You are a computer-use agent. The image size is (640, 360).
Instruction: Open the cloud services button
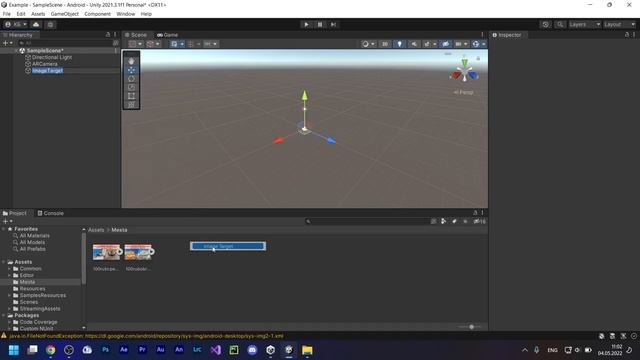(36, 24)
